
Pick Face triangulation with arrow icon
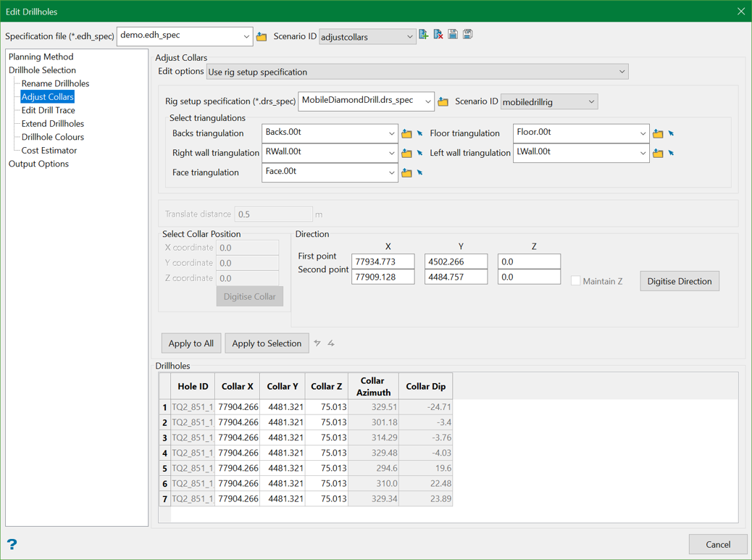tap(419, 172)
